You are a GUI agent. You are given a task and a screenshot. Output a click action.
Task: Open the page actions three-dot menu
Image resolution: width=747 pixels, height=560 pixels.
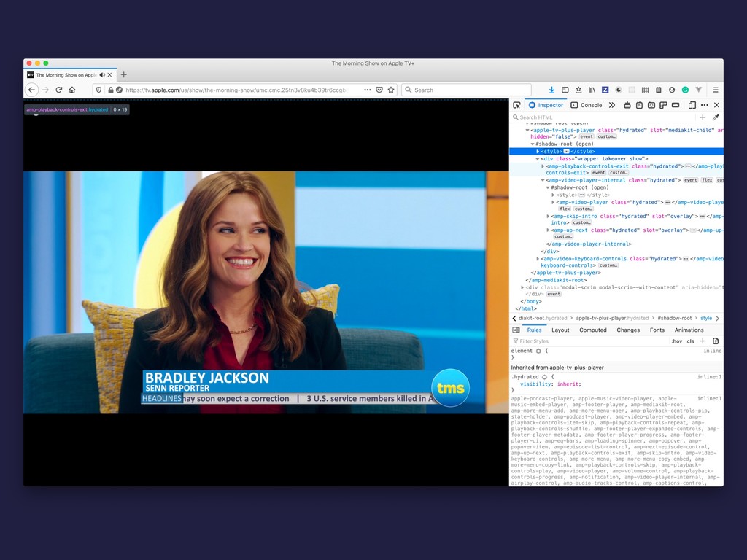pos(368,90)
